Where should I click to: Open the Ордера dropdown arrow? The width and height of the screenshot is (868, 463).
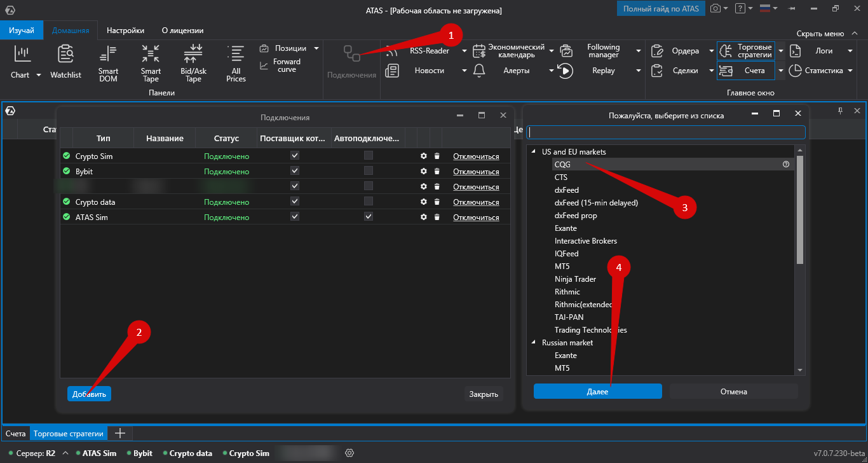pos(711,51)
